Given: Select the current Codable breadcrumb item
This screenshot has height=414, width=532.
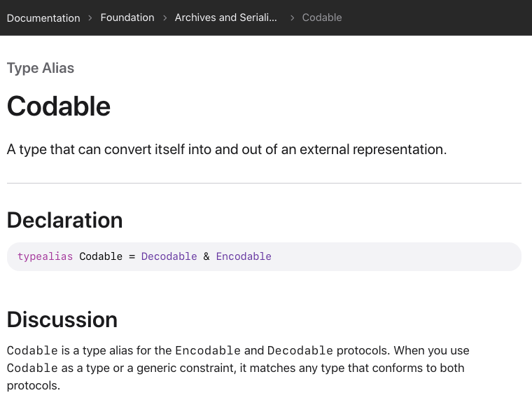Looking at the screenshot, I should [322, 18].
